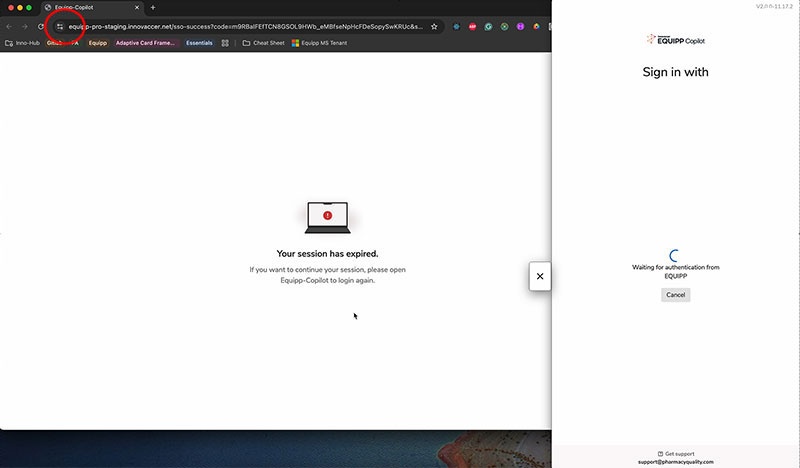Reload the page in Chrome

click(x=41, y=27)
